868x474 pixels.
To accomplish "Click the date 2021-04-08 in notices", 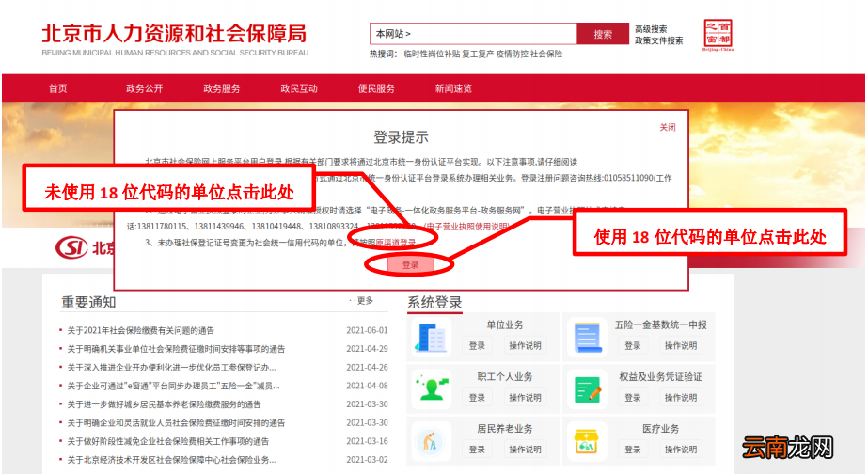I will [x=367, y=386].
